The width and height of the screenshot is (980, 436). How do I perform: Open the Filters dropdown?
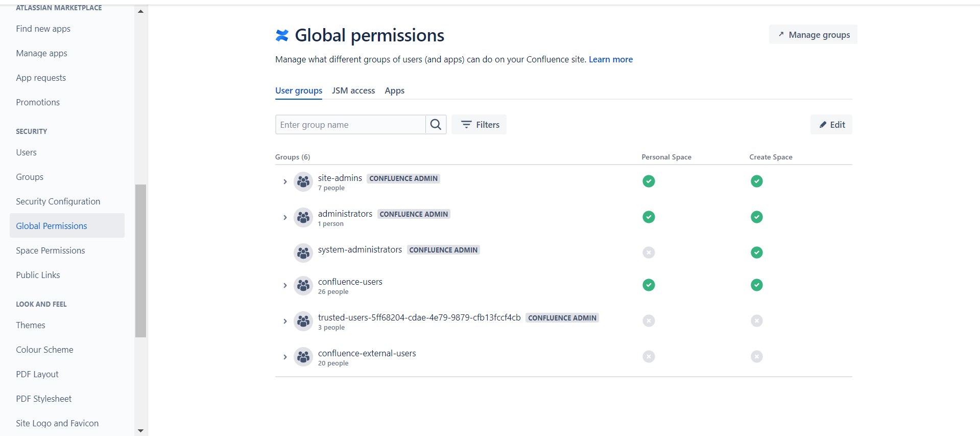(479, 125)
